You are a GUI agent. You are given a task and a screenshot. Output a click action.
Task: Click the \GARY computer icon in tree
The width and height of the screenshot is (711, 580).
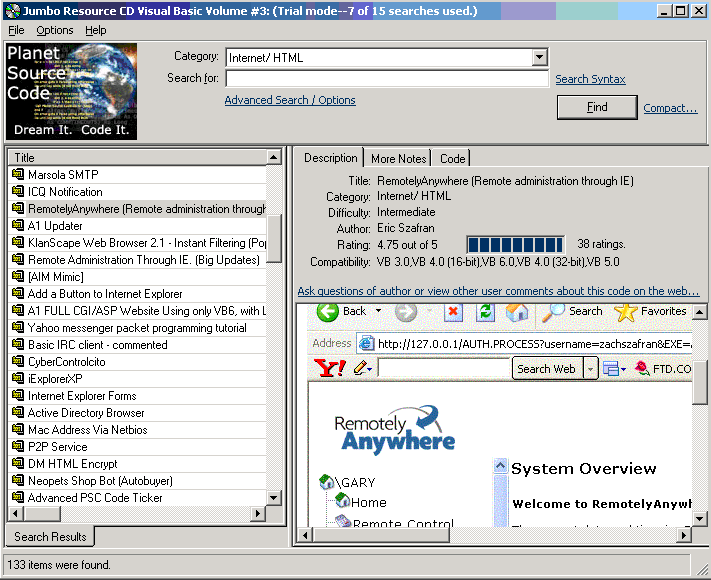[326, 482]
